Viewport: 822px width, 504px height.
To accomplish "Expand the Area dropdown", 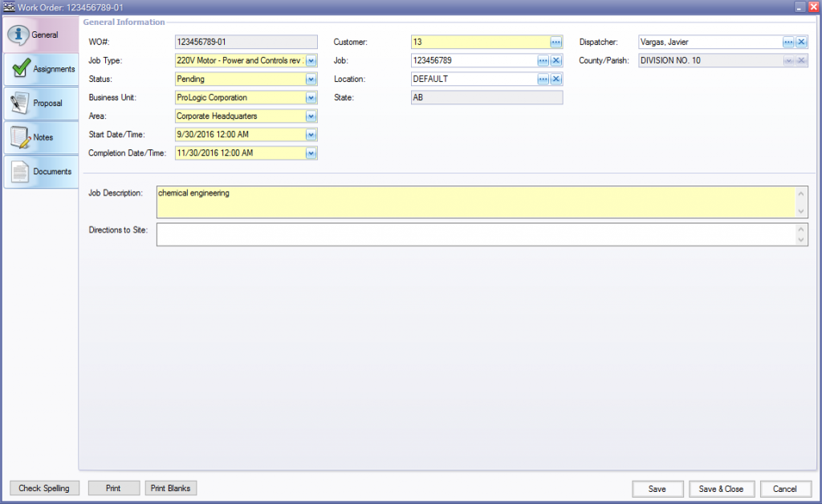I will coord(311,116).
